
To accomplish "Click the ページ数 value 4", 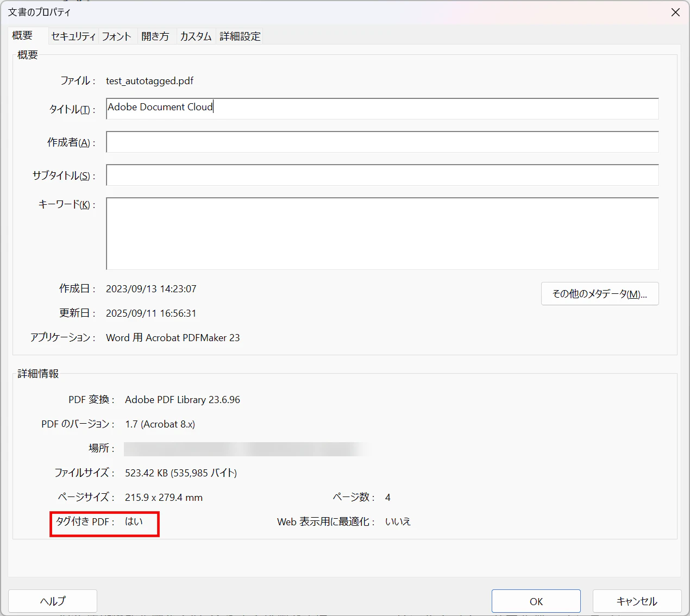I will click(x=388, y=498).
